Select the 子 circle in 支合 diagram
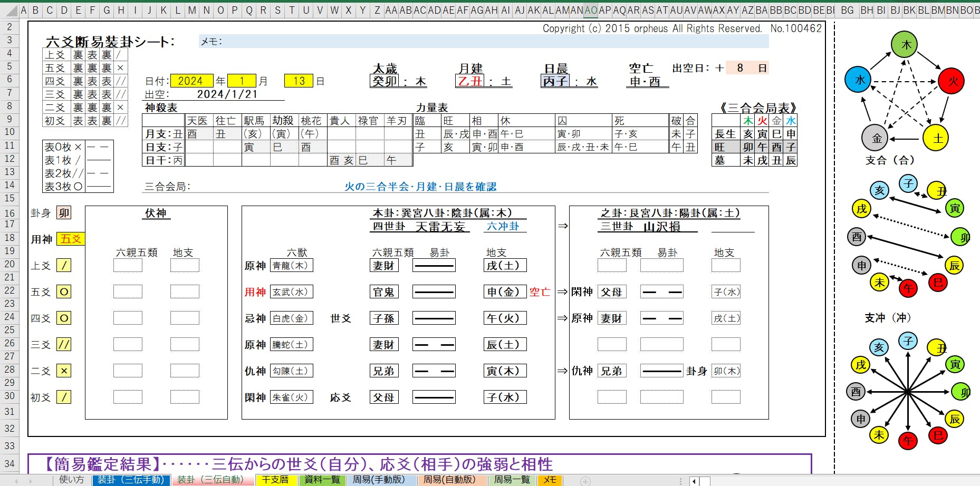The width and height of the screenshot is (980, 486). click(908, 183)
